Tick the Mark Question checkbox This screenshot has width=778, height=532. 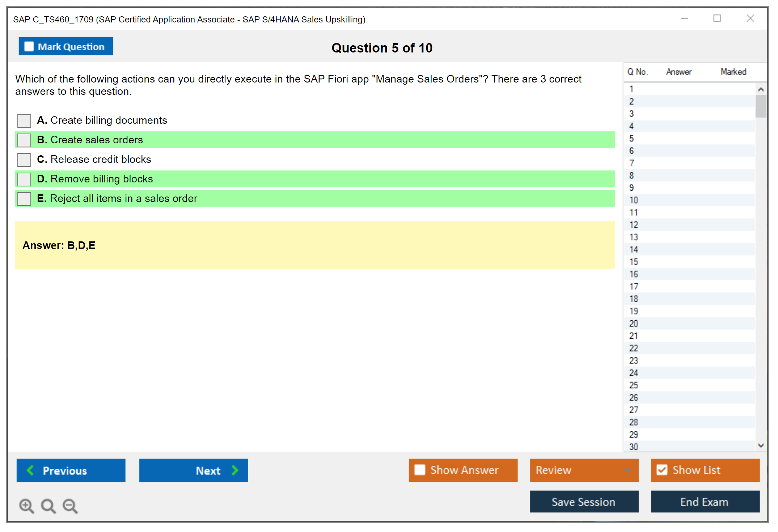[x=29, y=47]
